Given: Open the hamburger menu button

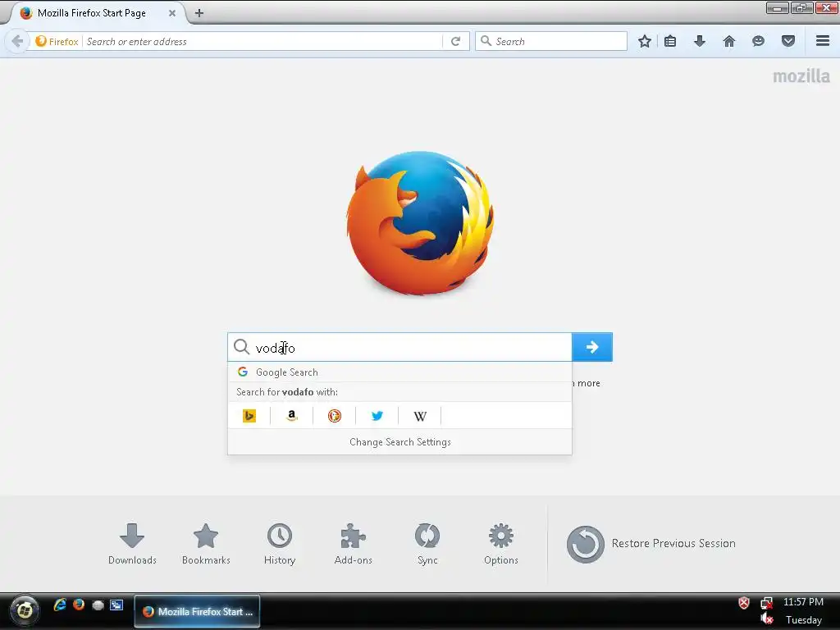Looking at the screenshot, I should pos(823,41).
